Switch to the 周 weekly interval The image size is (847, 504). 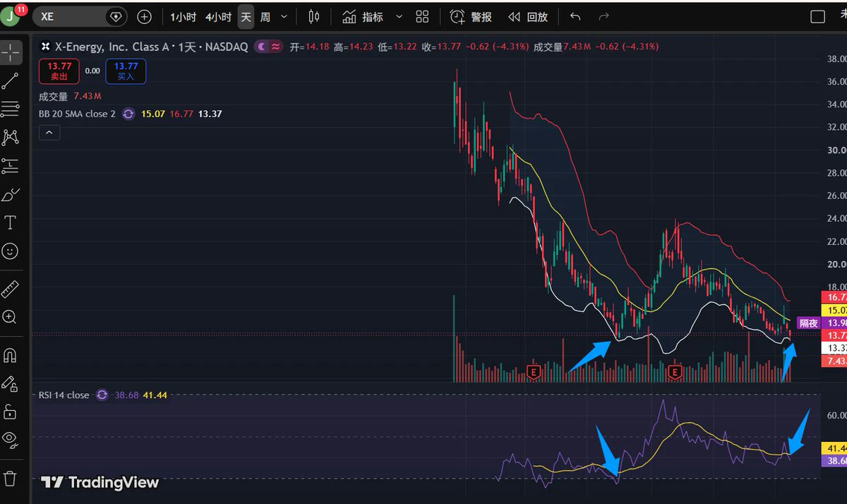point(265,16)
